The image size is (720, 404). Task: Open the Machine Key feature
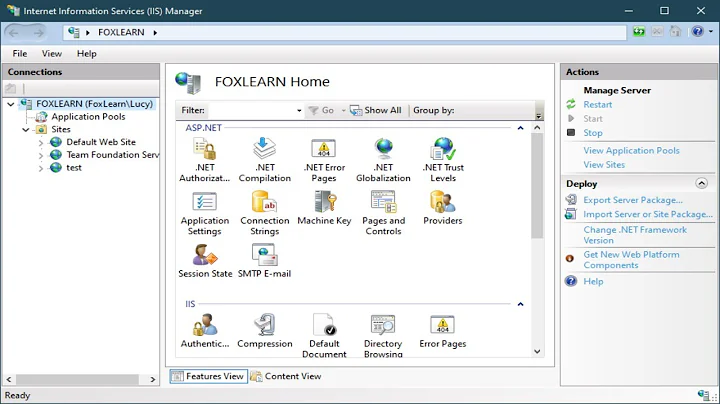(324, 208)
